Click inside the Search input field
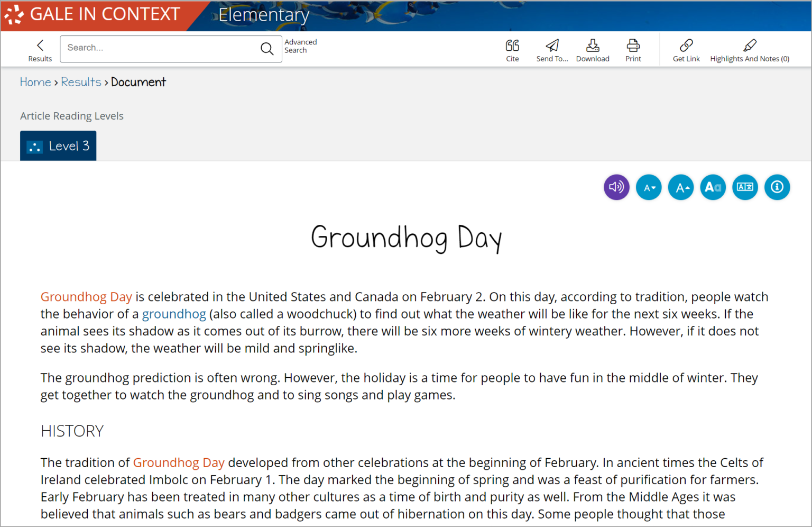Viewport: 812px width, 527px height. pyautogui.click(x=159, y=48)
